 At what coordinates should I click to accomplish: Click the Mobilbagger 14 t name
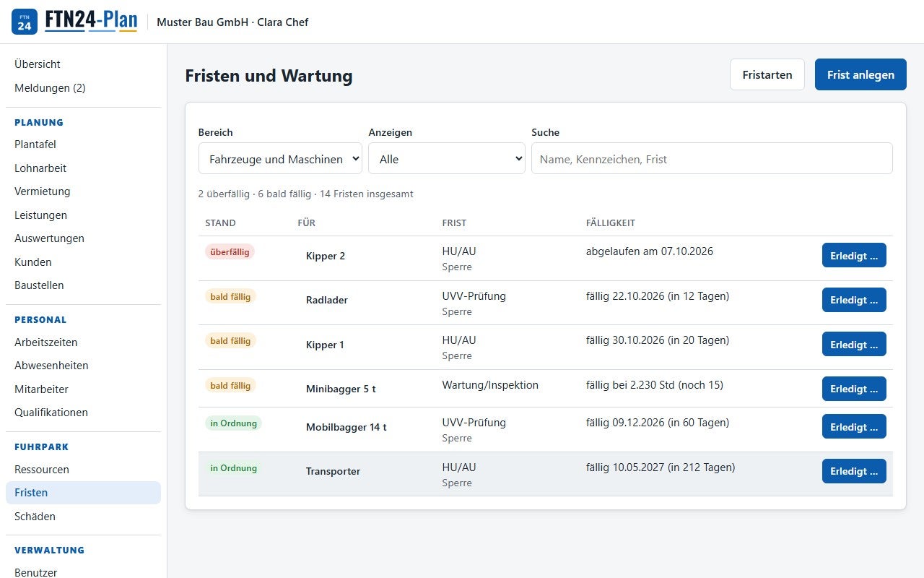click(x=346, y=427)
